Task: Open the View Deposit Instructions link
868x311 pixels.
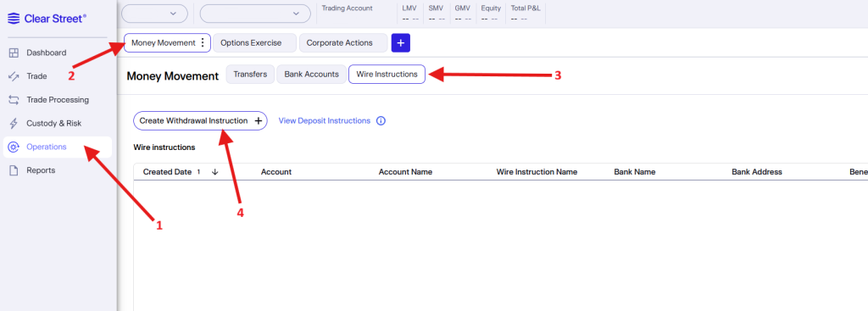Action: (325, 120)
